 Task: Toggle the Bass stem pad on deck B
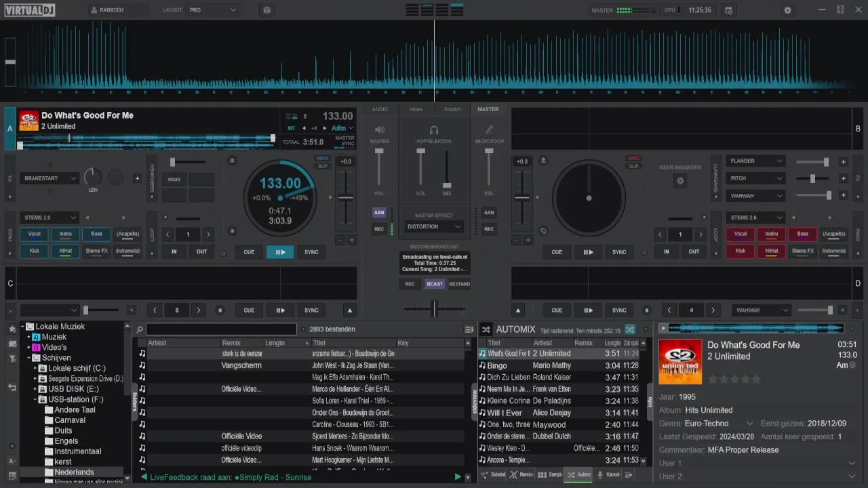[x=803, y=235]
